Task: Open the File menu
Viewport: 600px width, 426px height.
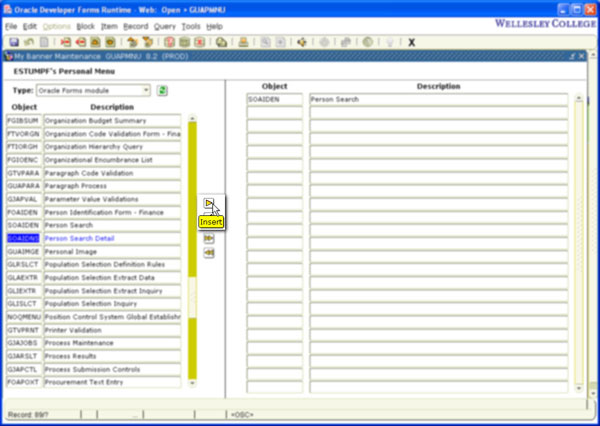Action: tap(11, 26)
